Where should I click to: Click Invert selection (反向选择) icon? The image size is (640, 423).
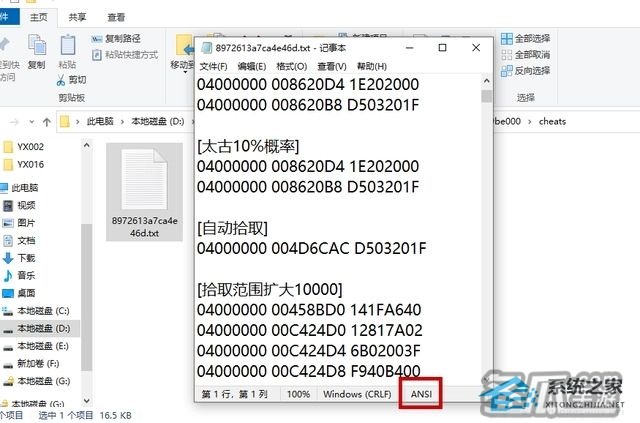click(507, 71)
